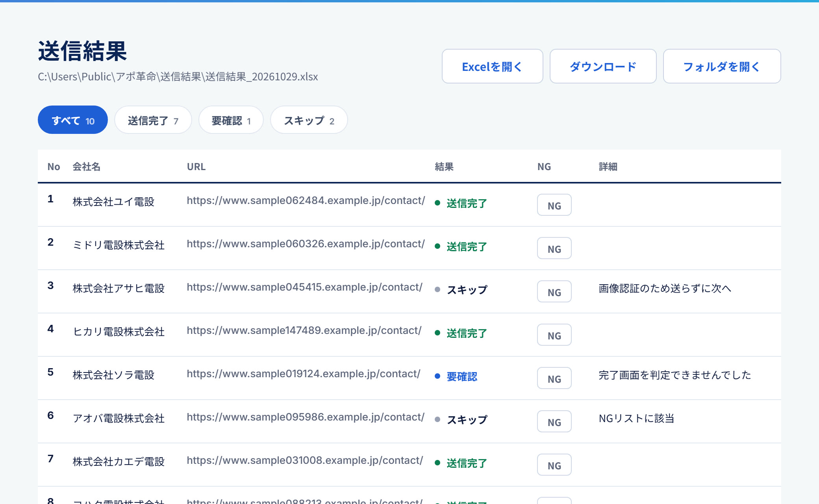This screenshot has width=819, height=504.
Task: Toggle NG for ヒカリ電設株式会社 row
Action: pyautogui.click(x=554, y=335)
